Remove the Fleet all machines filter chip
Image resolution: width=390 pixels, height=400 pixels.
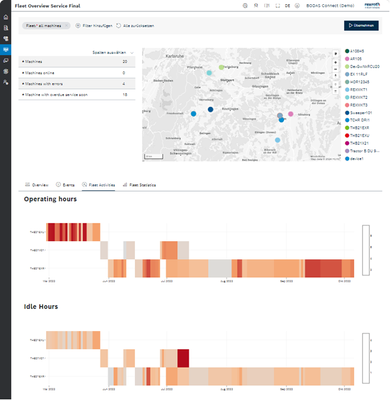[66, 26]
